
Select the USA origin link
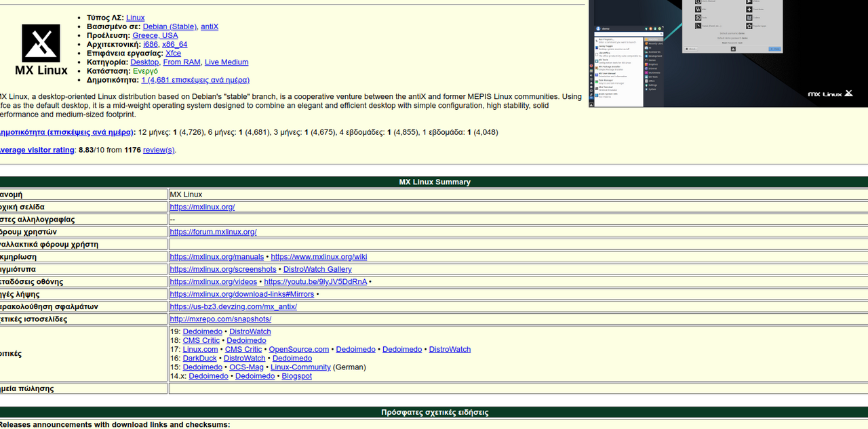pos(170,35)
